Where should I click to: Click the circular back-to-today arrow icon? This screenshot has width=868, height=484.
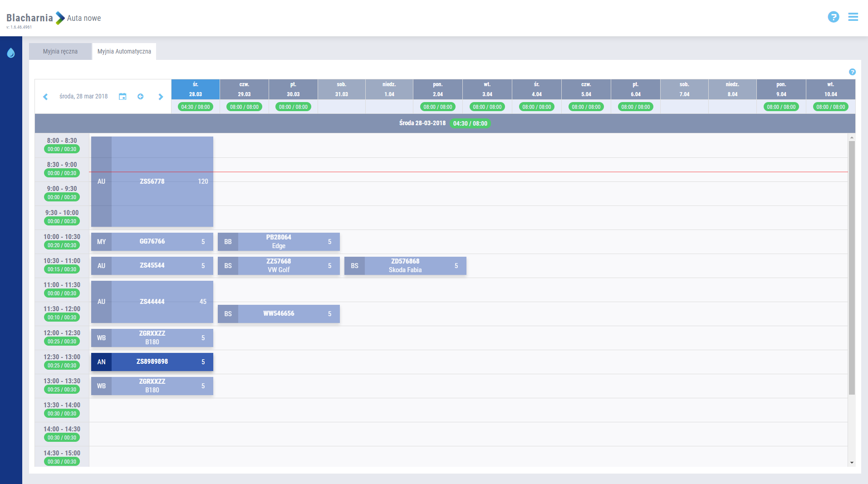coord(141,97)
